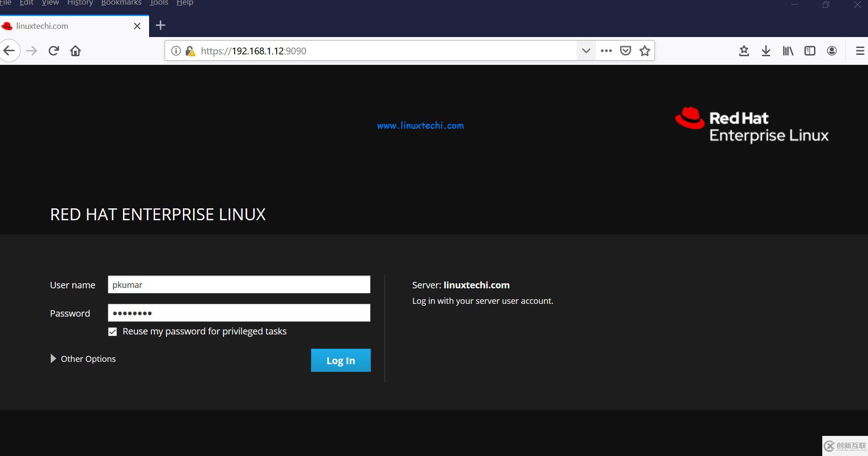Open the Edit menu

coord(27,3)
